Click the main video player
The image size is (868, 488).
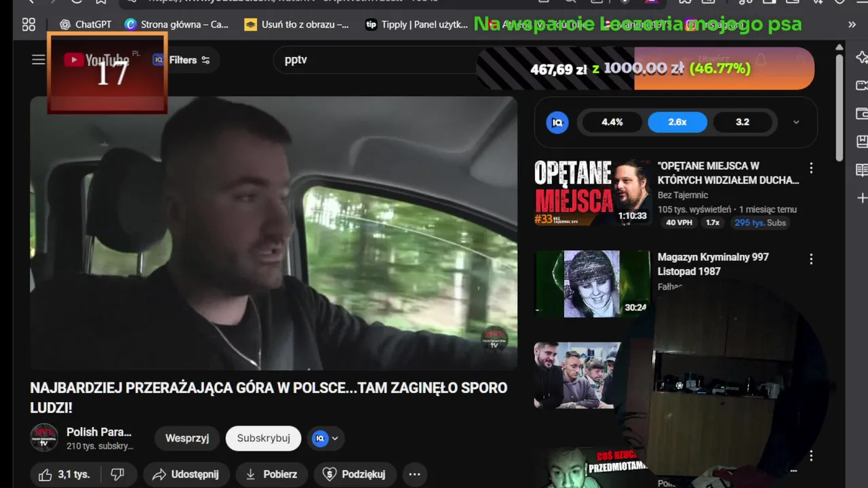click(273, 233)
